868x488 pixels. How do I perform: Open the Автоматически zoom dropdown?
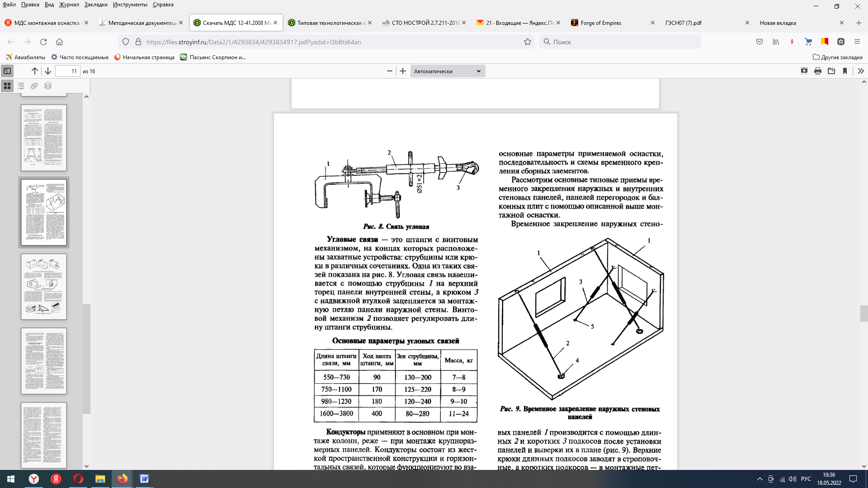point(448,71)
